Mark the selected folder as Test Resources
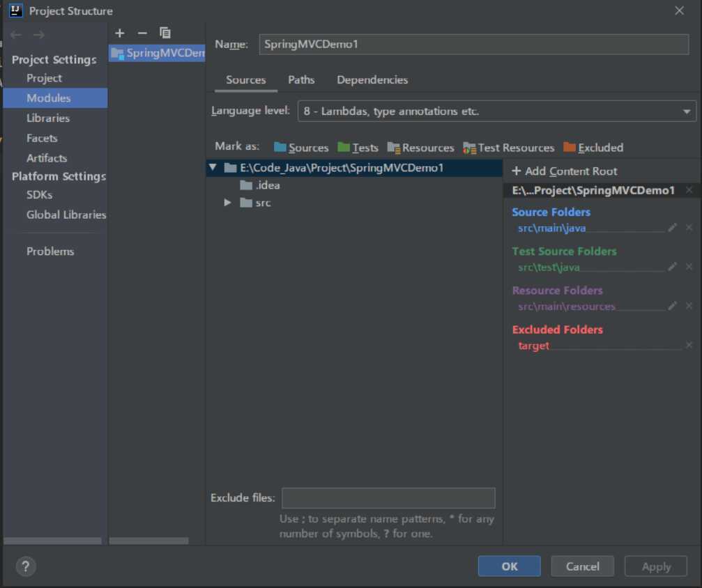 tap(509, 147)
